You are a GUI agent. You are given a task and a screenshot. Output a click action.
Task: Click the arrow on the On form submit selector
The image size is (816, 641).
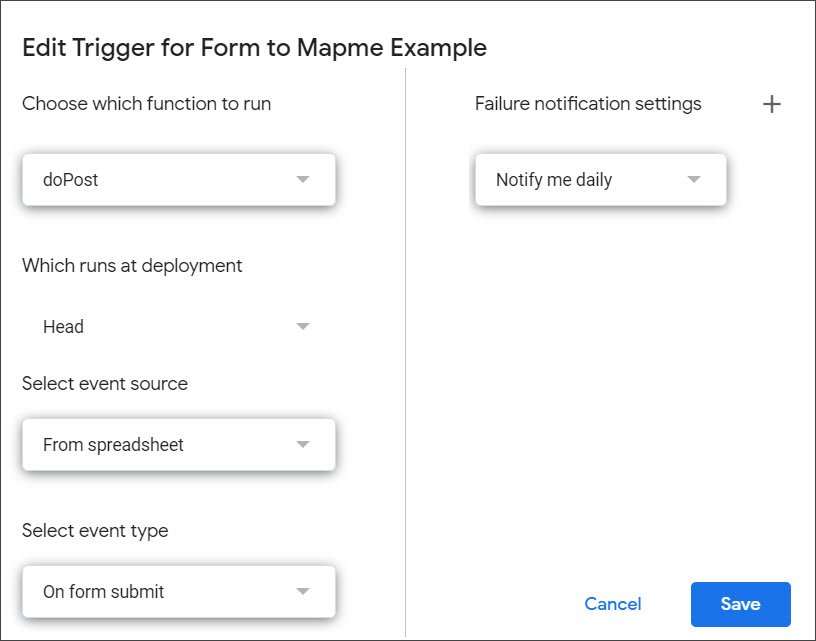point(303,592)
